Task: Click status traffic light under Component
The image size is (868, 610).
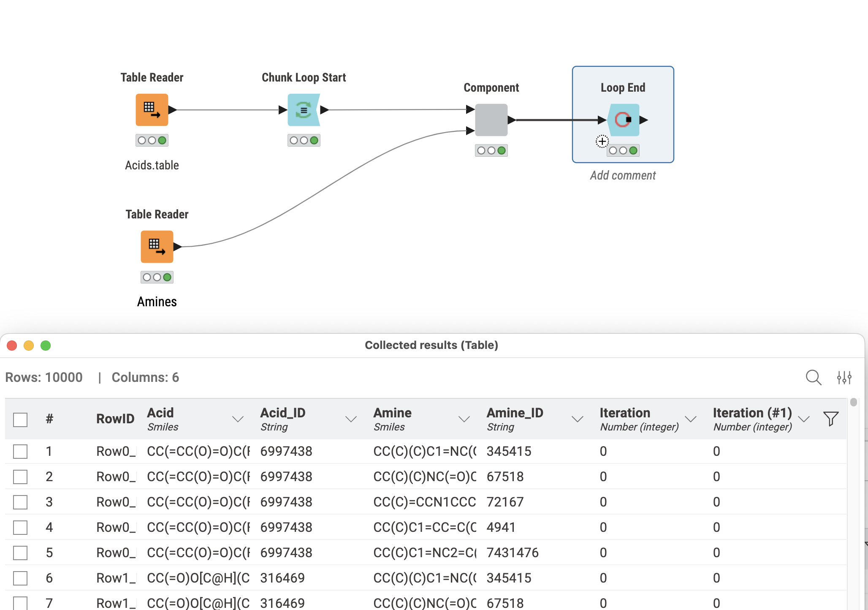Action: click(491, 150)
